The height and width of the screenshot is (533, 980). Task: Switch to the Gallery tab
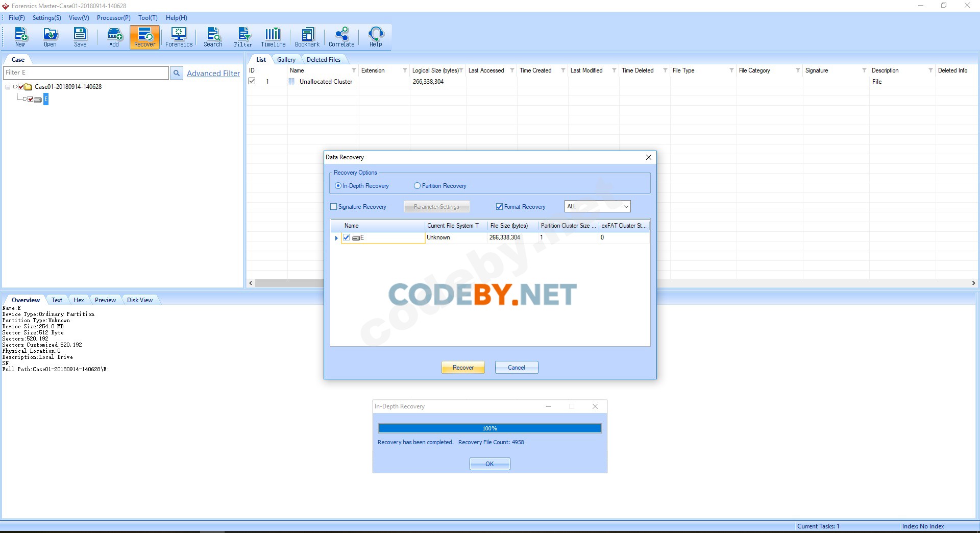click(x=286, y=60)
